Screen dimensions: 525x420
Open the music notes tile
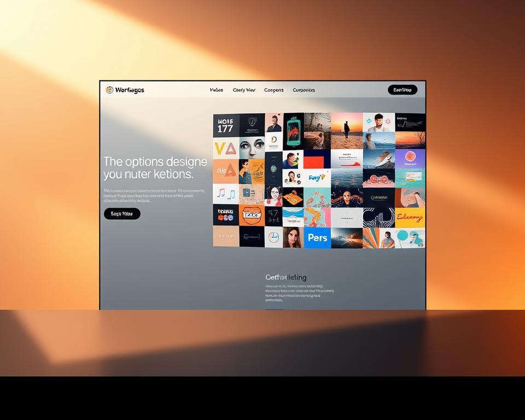tap(225, 194)
